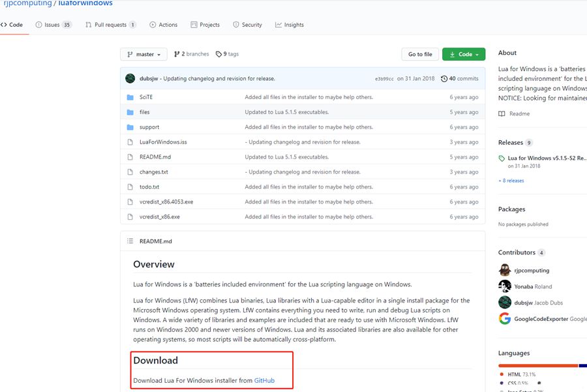Click the README table of contents icon
This screenshot has height=392, width=587.
coord(130,241)
